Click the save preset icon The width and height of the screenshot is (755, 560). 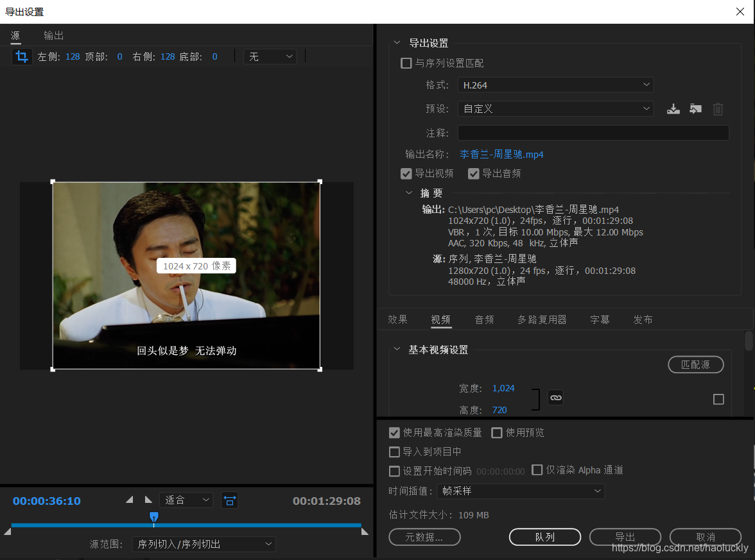point(673,109)
